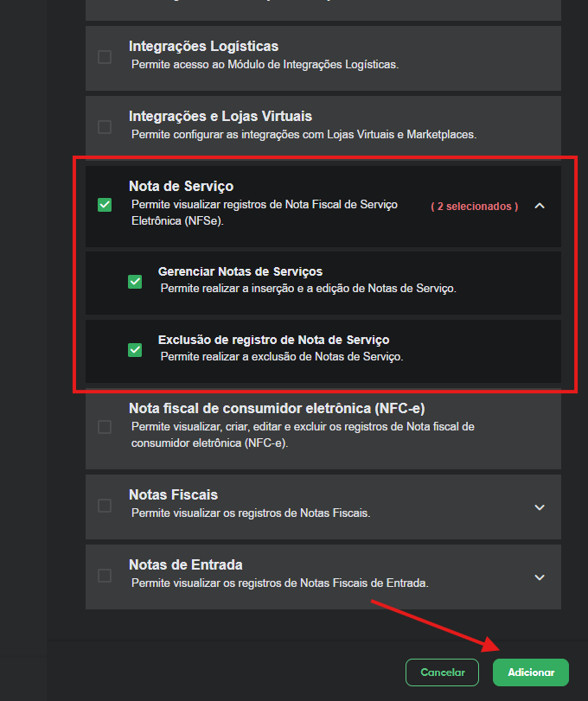
Task: Uncheck Exclusão de registro de Nota de Serviço
Action: pos(135,350)
